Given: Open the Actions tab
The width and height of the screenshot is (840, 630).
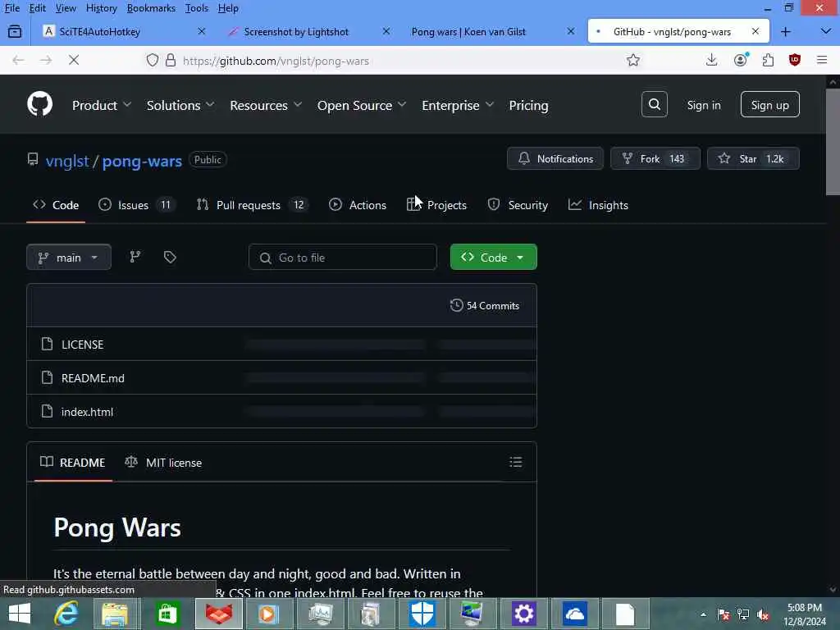Looking at the screenshot, I should pos(358,205).
